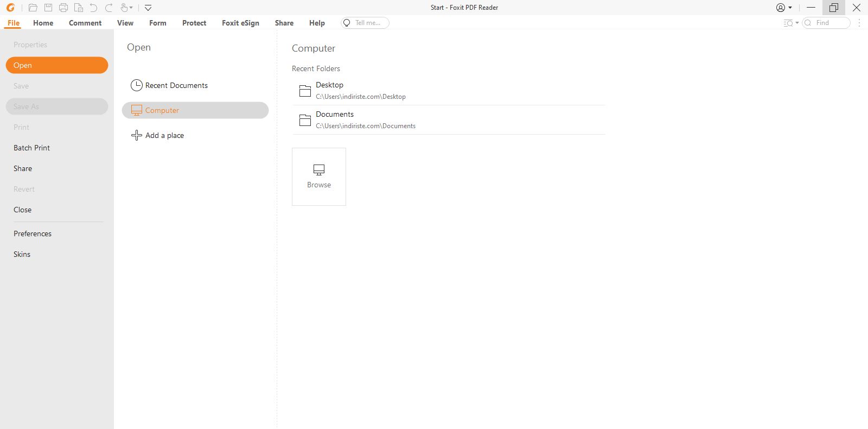The width and height of the screenshot is (868, 429).
Task: Select the File tab
Action: [x=14, y=23]
